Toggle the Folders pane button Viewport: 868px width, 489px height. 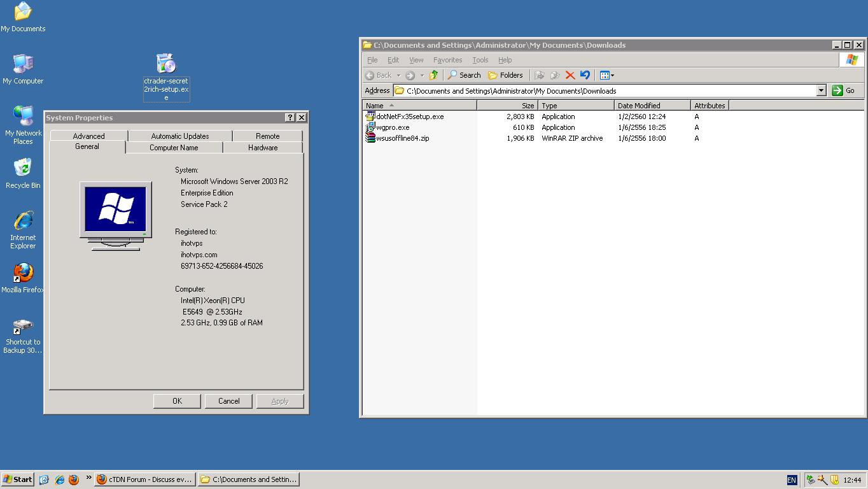(x=505, y=75)
